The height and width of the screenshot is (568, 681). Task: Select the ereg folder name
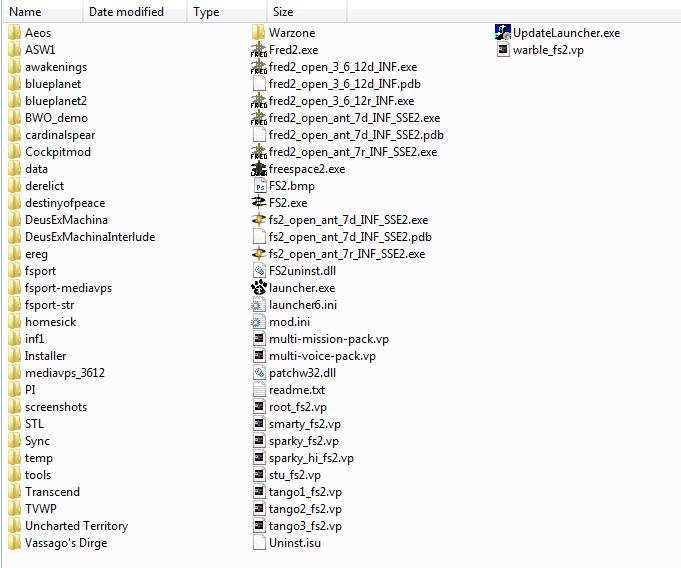36,254
